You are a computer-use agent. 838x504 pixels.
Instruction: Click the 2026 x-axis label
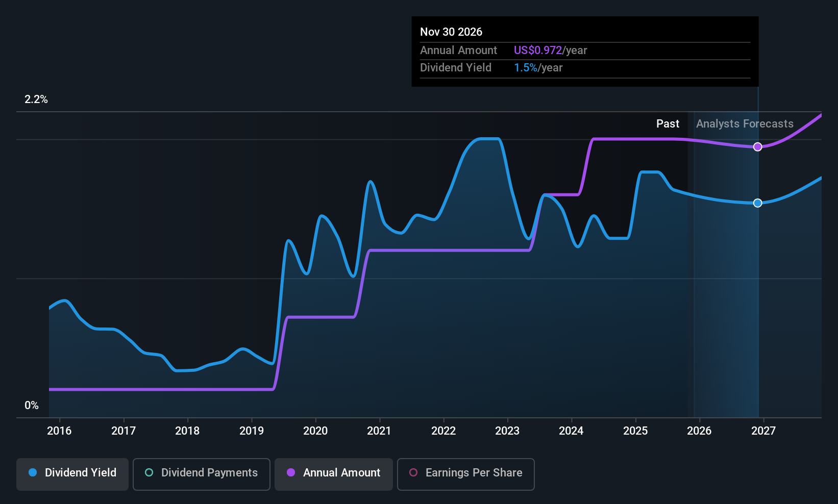pyautogui.click(x=699, y=431)
